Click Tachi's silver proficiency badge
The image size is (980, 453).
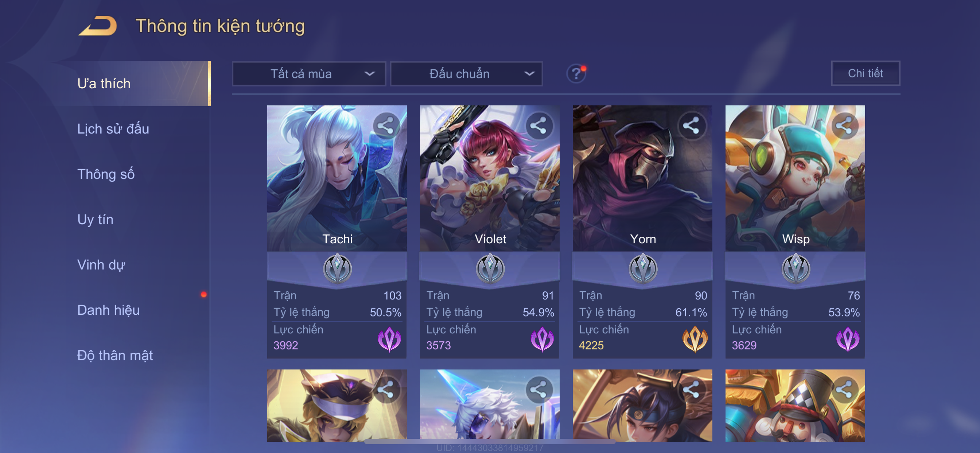point(337,268)
